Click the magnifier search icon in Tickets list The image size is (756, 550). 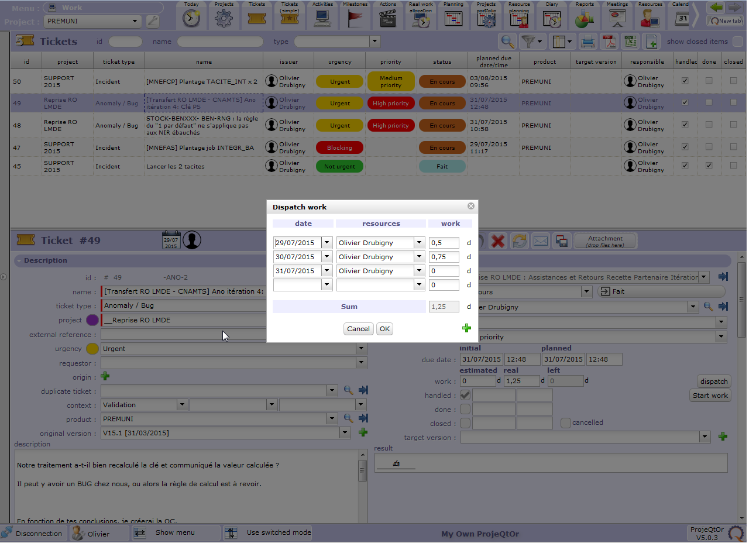click(507, 42)
